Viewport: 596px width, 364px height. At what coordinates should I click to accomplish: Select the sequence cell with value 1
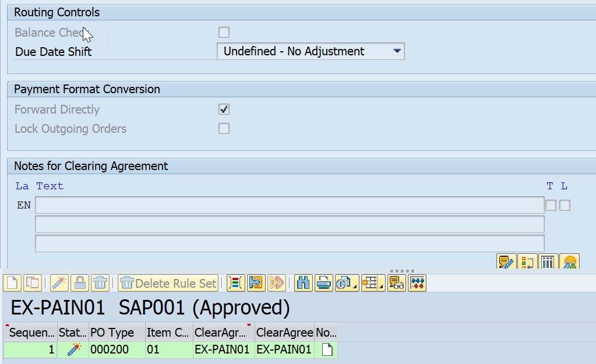[31, 349]
